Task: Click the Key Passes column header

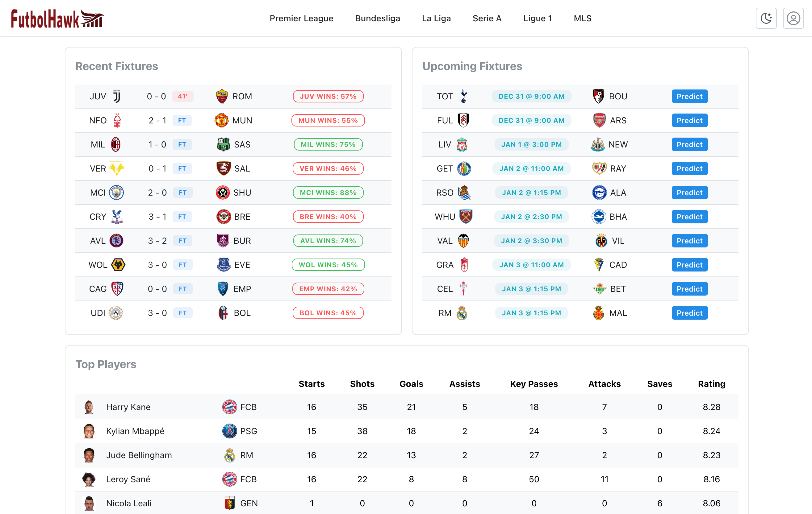Action: pos(534,384)
